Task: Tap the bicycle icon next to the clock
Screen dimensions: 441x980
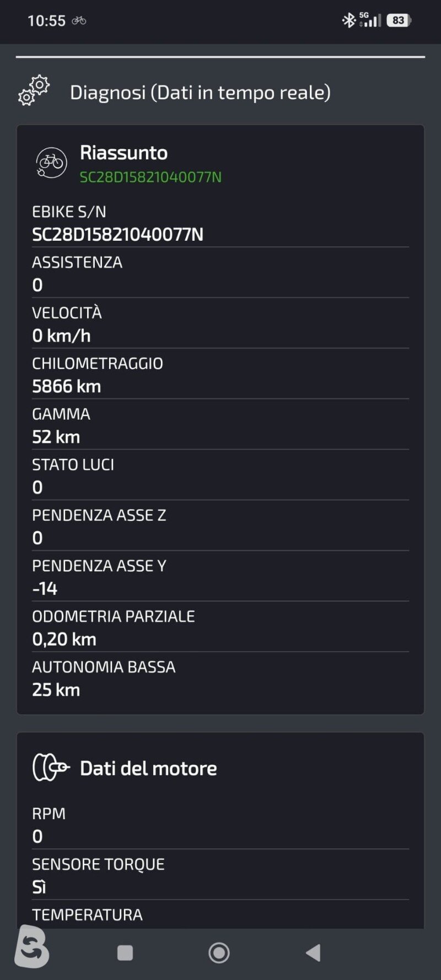Action: [79, 20]
